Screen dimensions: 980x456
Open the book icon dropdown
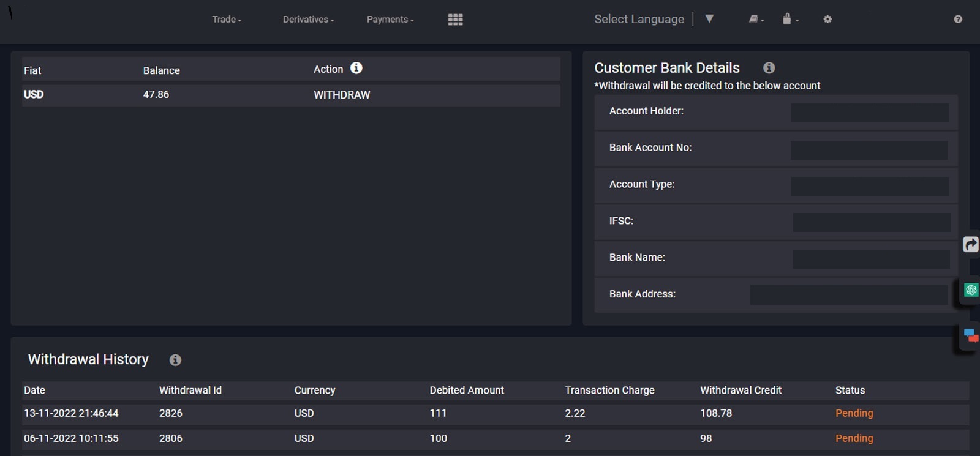point(756,20)
